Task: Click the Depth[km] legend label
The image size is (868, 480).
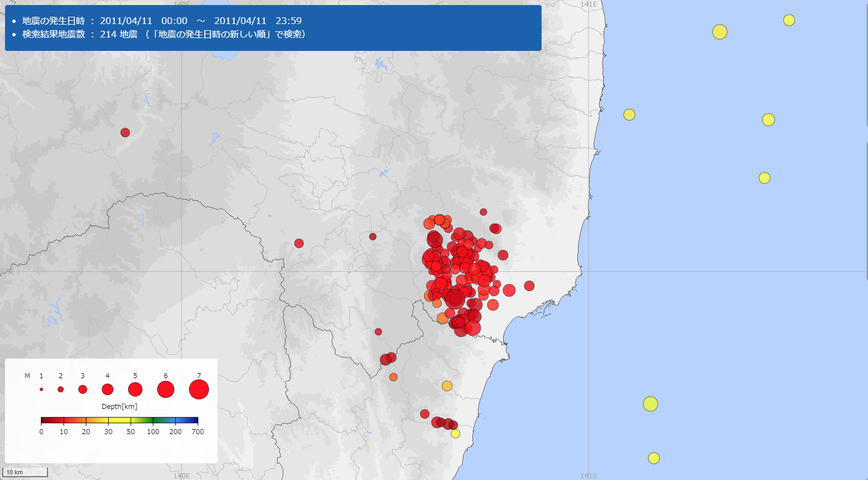Action: click(x=120, y=407)
